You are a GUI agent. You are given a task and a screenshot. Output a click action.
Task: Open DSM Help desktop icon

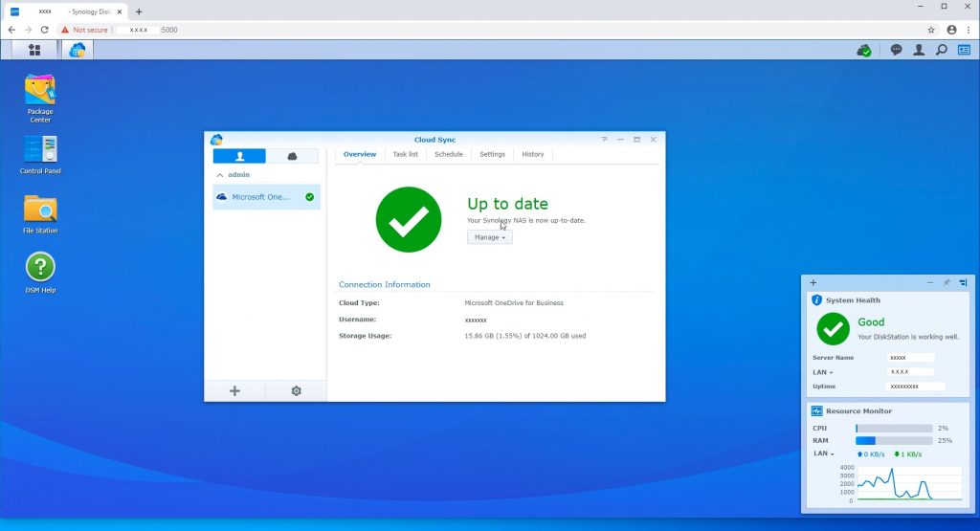[40, 273]
